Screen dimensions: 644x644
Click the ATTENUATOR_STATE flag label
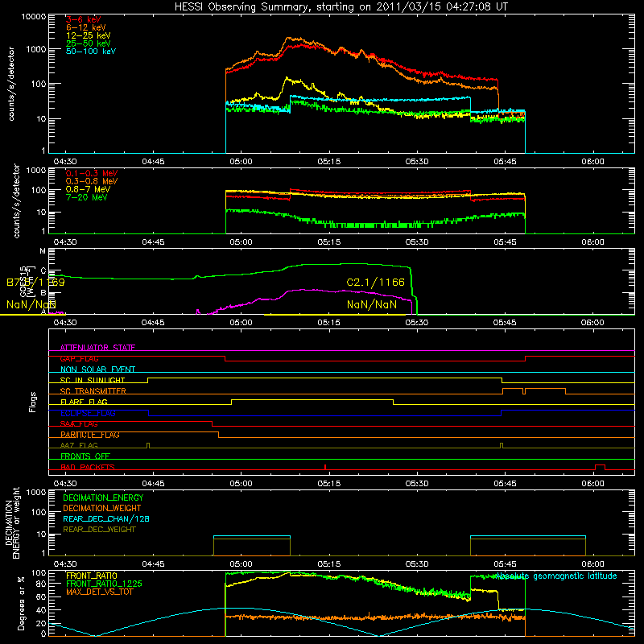97,348
